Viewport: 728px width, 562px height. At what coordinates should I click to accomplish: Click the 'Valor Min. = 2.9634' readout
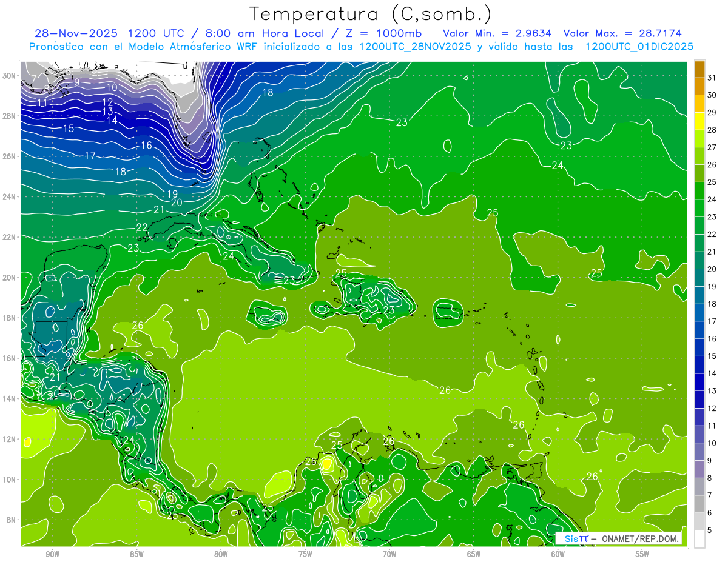pyautogui.click(x=497, y=33)
